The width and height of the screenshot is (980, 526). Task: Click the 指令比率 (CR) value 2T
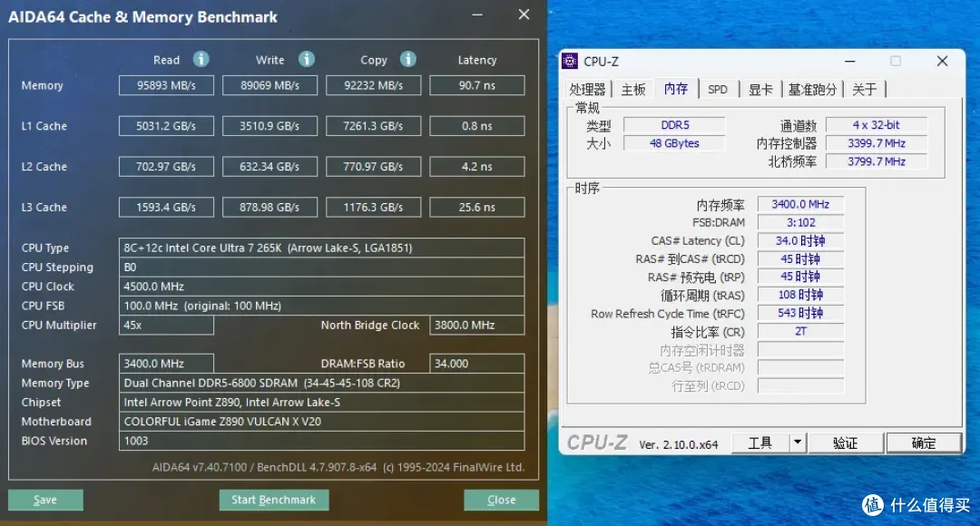[800, 332]
